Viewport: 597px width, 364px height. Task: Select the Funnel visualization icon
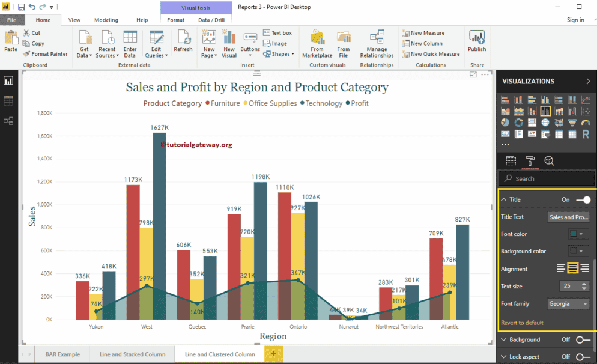(x=572, y=122)
